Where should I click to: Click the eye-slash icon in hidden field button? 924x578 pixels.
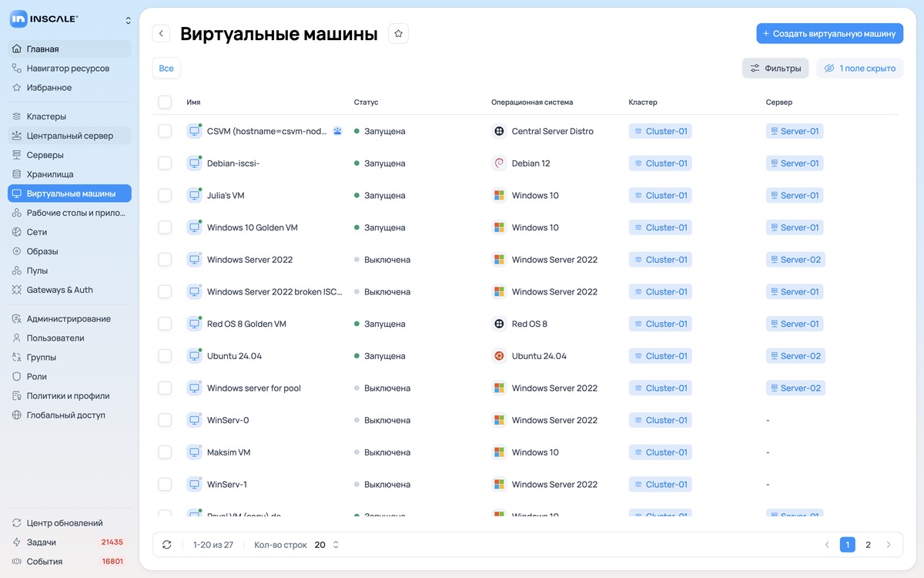(829, 69)
